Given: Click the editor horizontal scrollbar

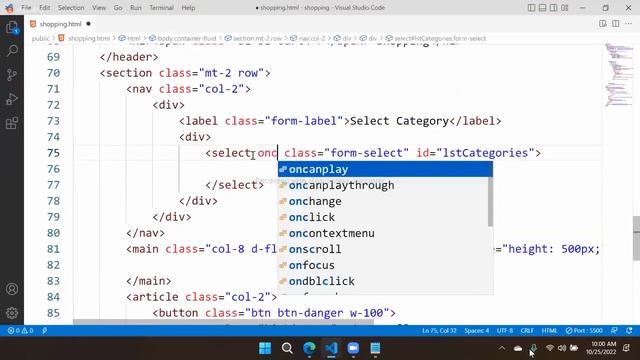Looking at the screenshot, I should (x=223, y=322).
